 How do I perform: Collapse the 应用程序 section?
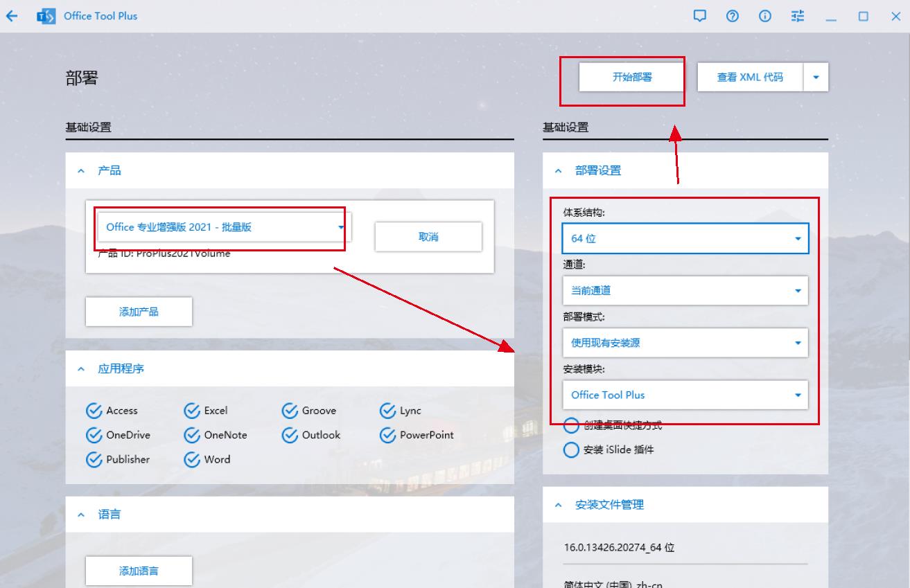pyautogui.click(x=81, y=369)
